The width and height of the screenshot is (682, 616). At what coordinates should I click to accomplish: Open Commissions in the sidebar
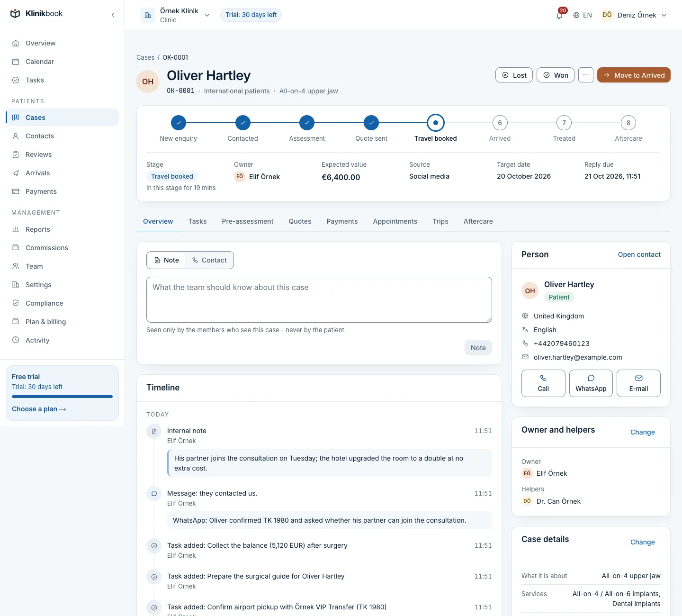click(62, 248)
